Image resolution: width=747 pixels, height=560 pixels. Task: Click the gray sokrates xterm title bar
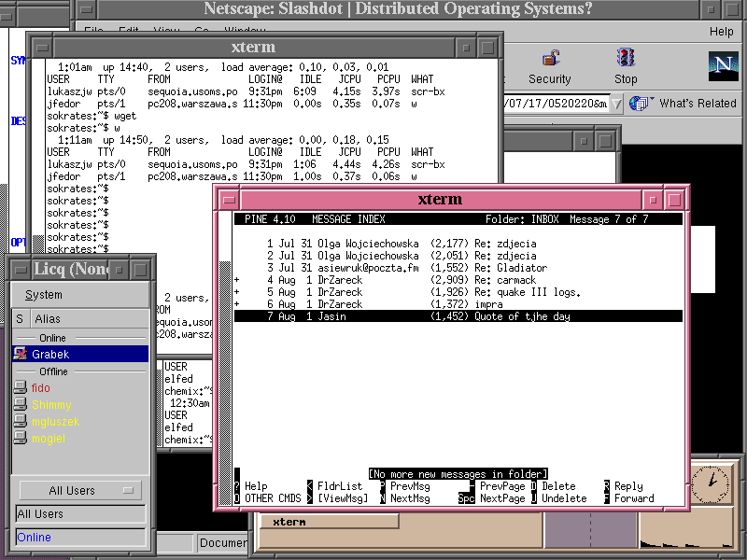[x=253, y=48]
